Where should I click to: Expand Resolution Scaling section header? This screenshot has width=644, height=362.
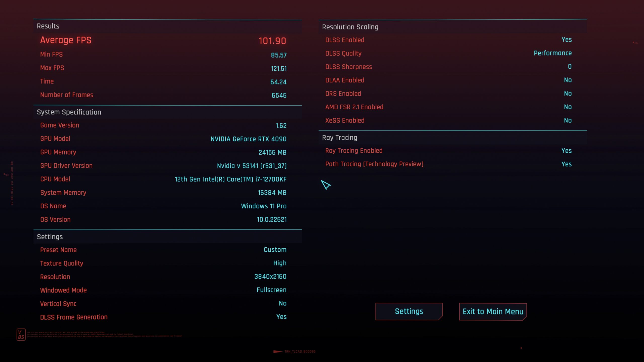tap(350, 27)
